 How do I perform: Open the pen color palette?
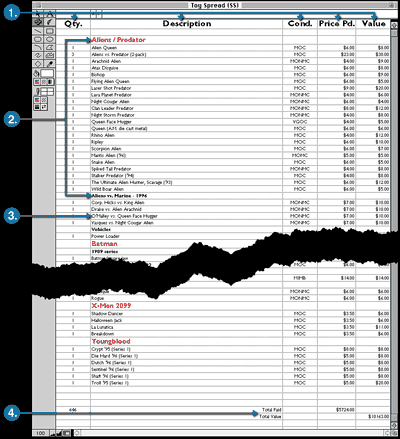(37, 100)
